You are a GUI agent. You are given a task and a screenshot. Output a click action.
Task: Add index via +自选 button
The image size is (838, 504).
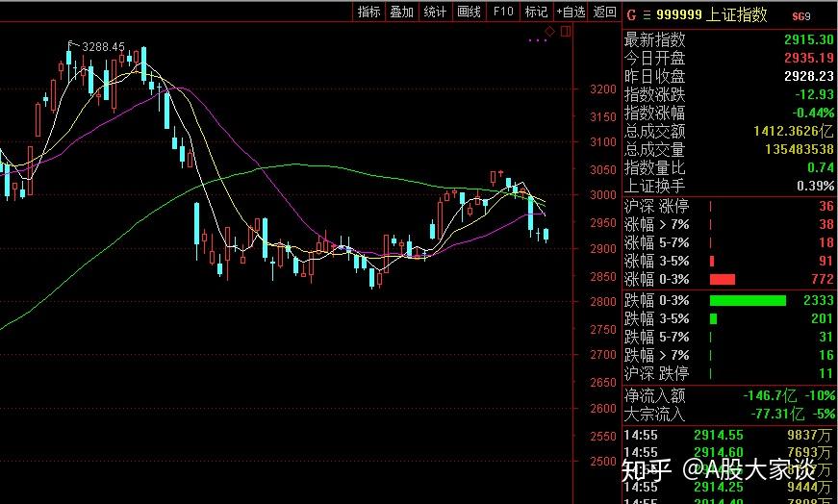point(571,12)
